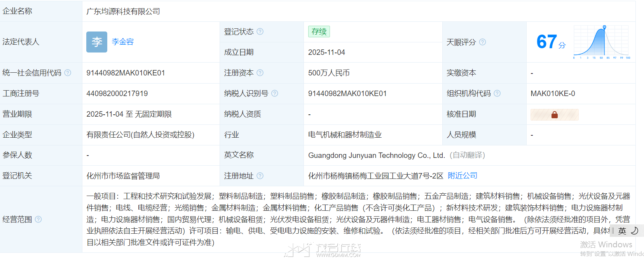Click question icon beside 统一社会信用代码
The width and height of the screenshot is (644, 259).
[68, 73]
